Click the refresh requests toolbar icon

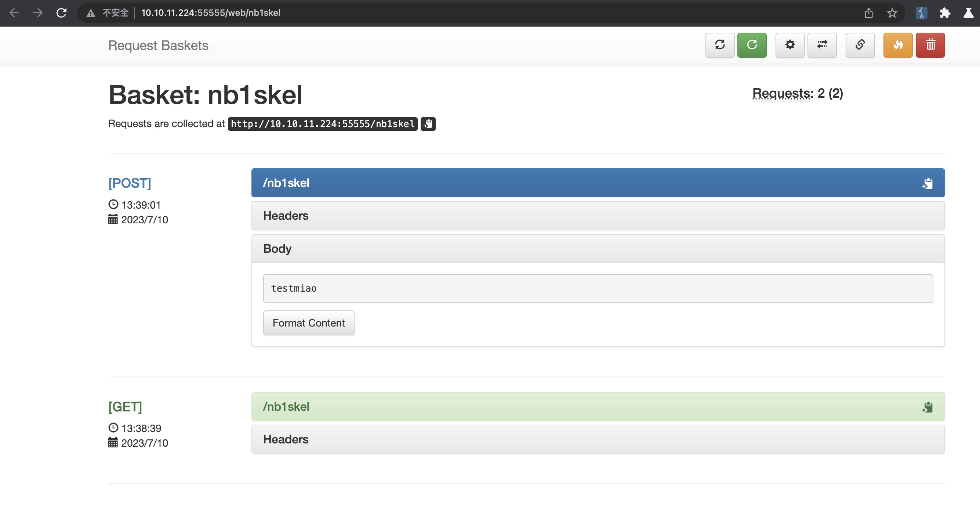pos(719,45)
